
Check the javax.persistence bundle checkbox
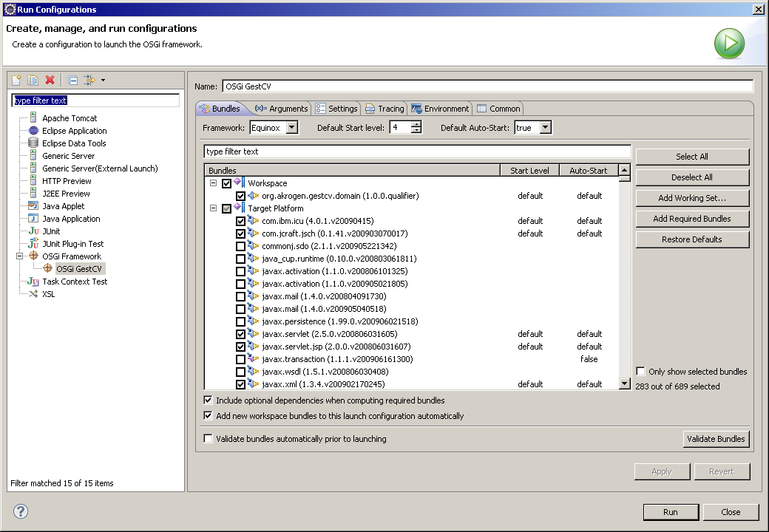click(x=240, y=321)
